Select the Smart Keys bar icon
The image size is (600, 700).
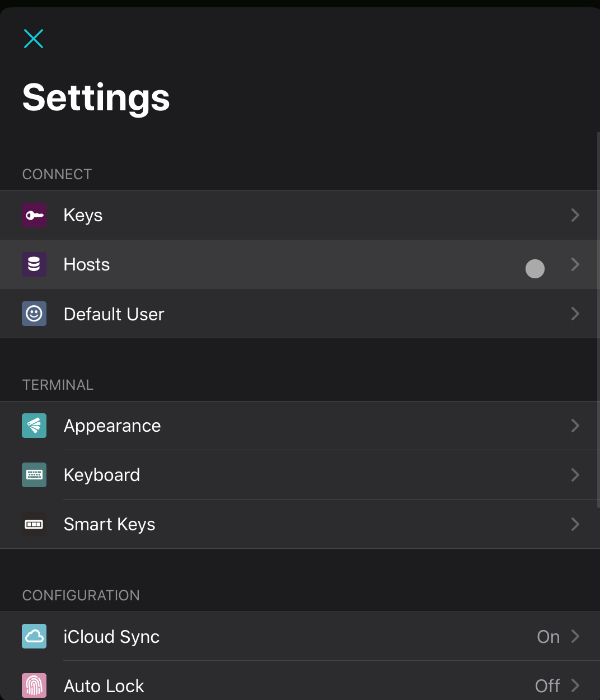click(34, 524)
